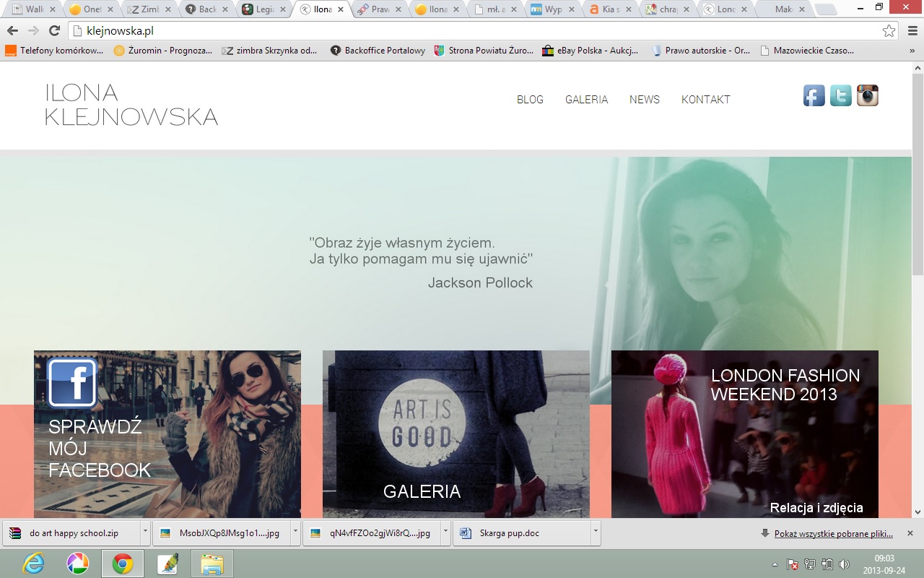Bookmark this page with the star icon

tap(889, 31)
